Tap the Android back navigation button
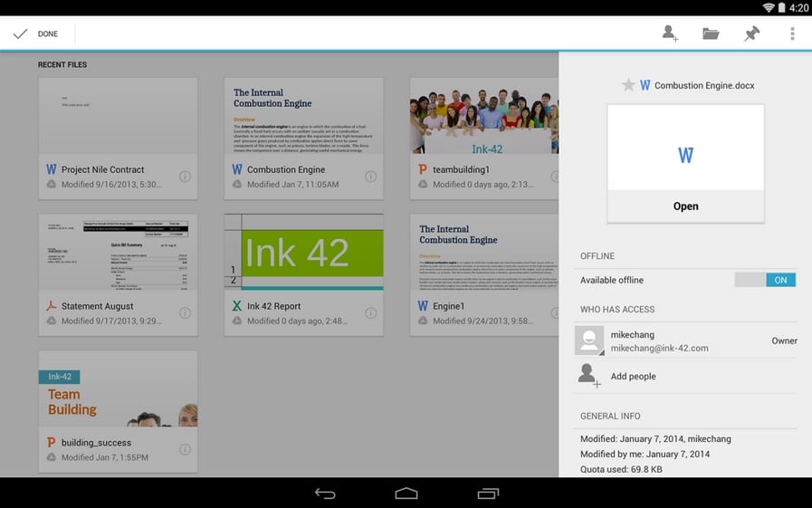812x508 pixels. pyautogui.click(x=325, y=494)
